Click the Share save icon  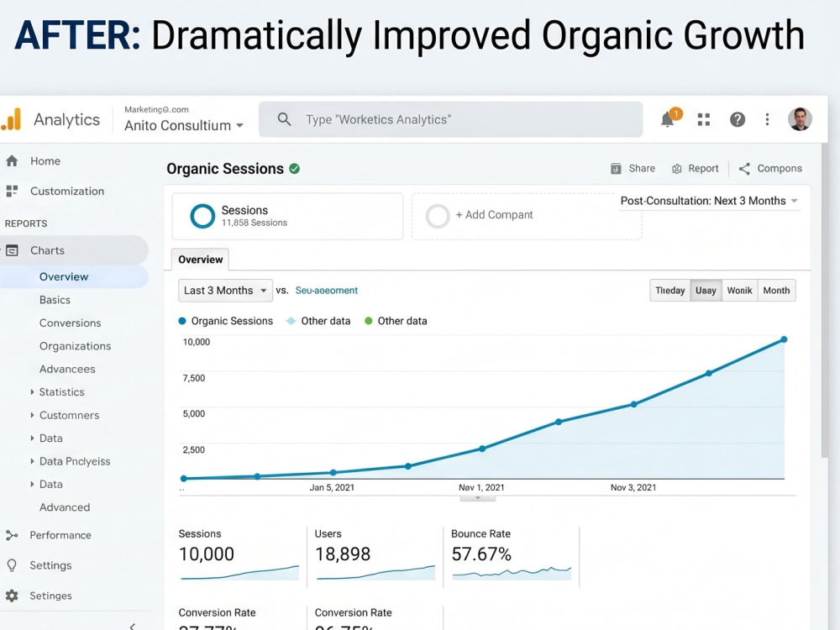(x=616, y=169)
